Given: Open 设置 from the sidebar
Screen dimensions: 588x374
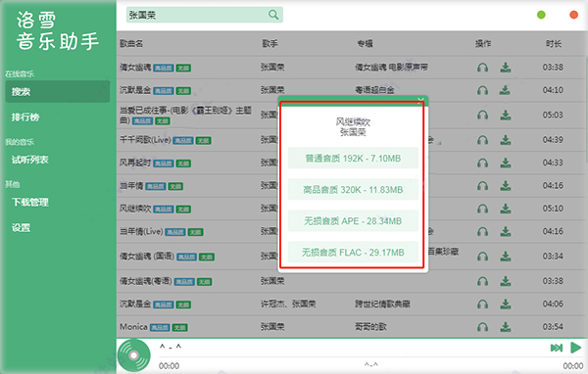Looking at the screenshot, I should (x=21, y=228).
